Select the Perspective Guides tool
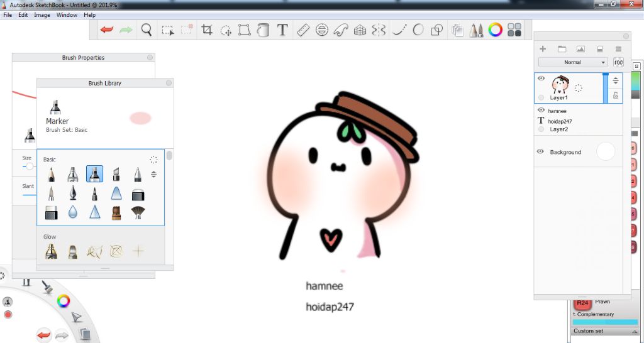 (360, 30)
